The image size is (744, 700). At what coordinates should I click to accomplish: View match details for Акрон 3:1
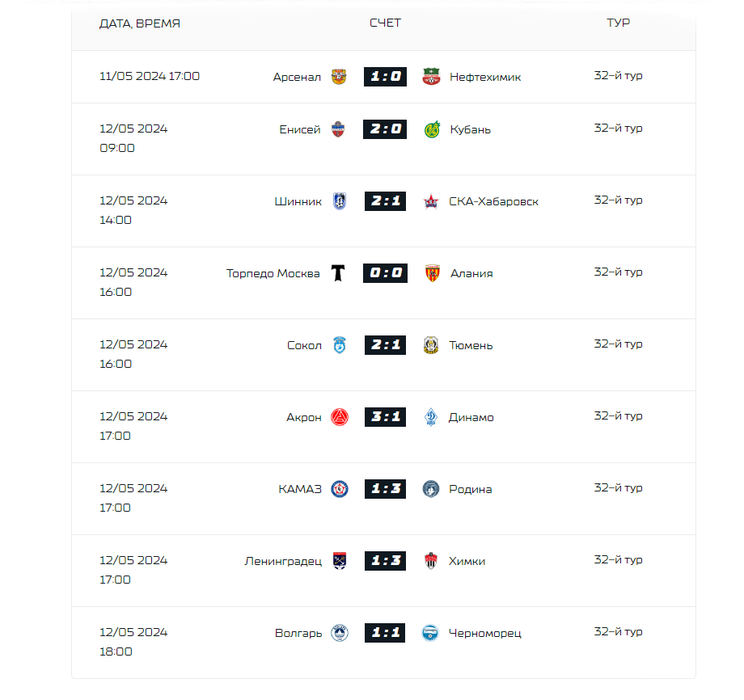(x=385, y=417)
